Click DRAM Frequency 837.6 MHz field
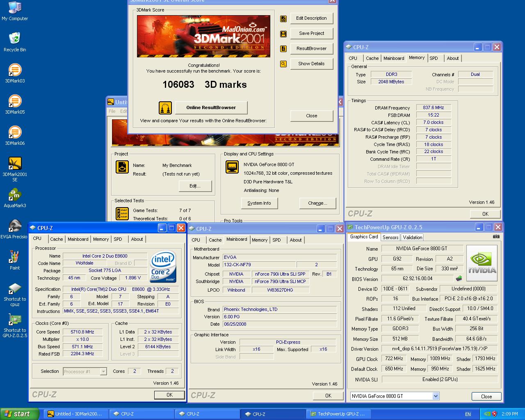 coord(434,108)
